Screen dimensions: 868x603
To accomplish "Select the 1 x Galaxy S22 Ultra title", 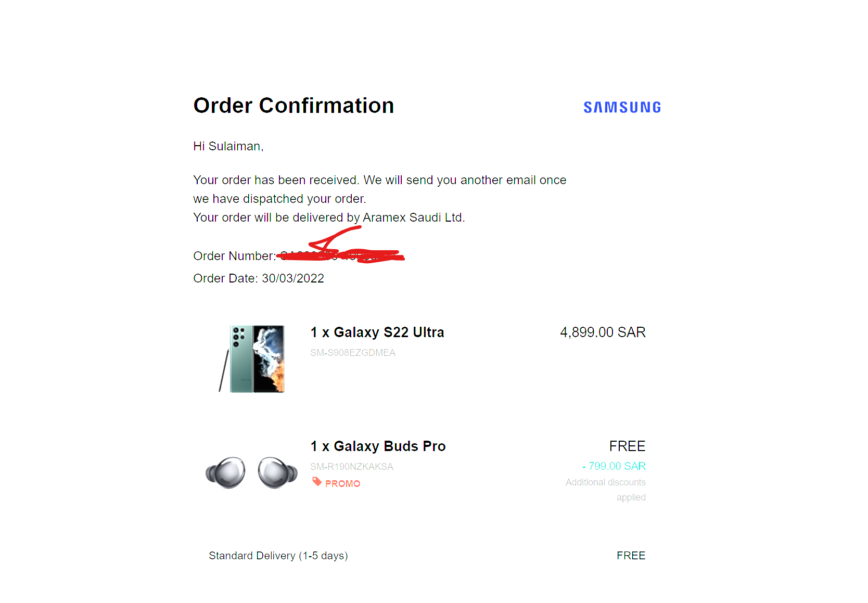I will pos(377,332).
